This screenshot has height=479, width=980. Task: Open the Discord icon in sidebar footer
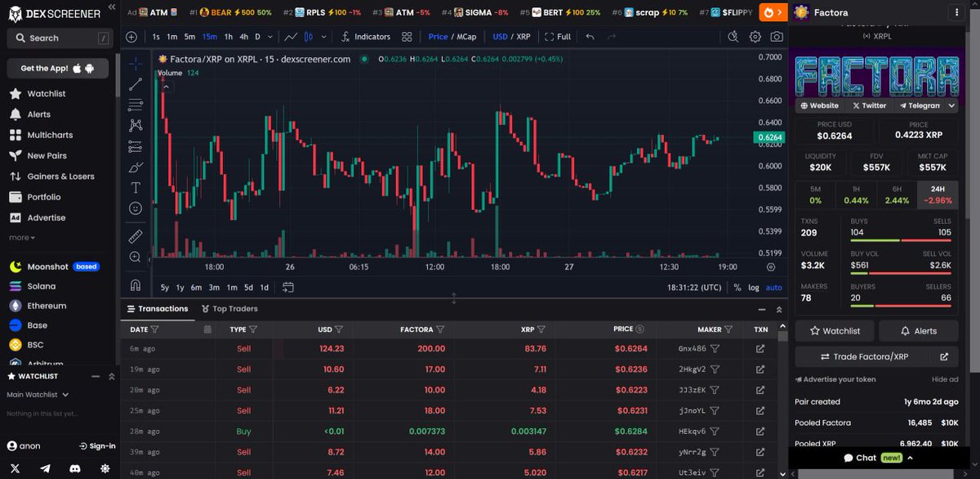[75, 468]
